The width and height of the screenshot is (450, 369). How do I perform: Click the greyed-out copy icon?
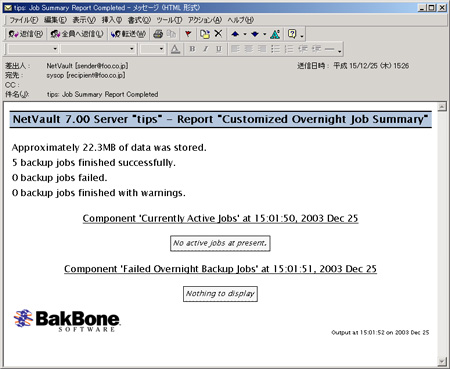click(171, 34)
